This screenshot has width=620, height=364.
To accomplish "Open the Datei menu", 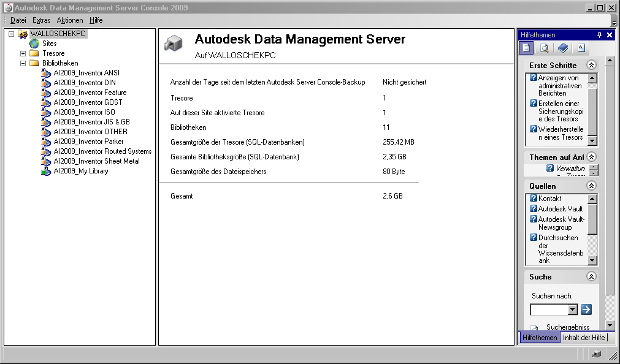I will click(x=18, y=20).
